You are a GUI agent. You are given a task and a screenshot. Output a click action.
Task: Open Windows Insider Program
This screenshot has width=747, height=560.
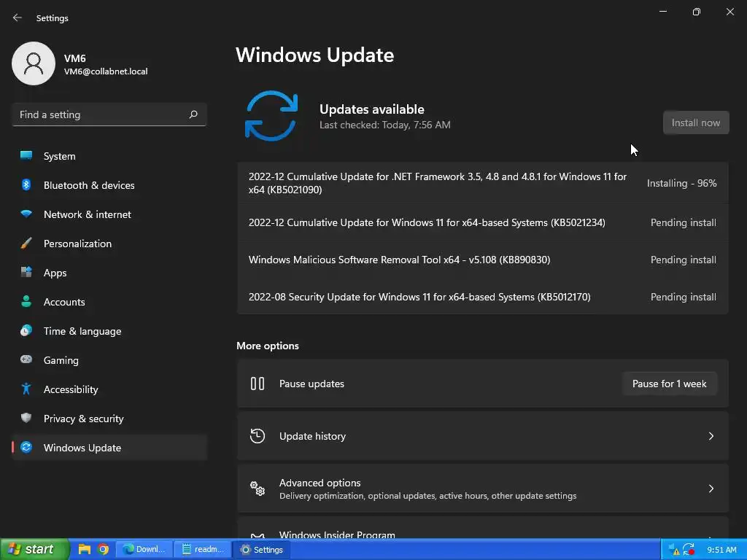483,528
